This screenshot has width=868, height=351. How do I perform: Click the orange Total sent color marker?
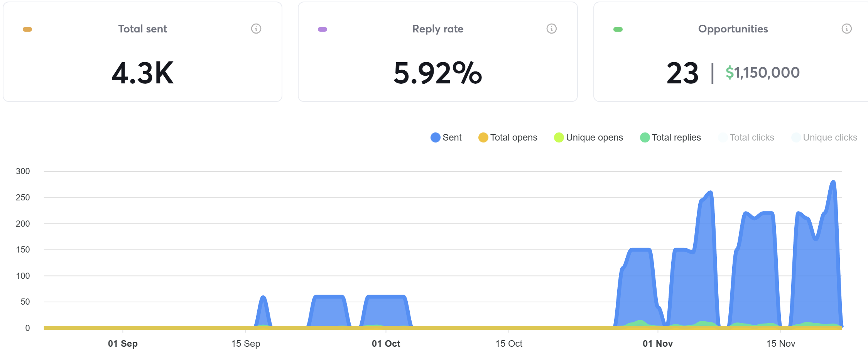(x=27, y=29)
